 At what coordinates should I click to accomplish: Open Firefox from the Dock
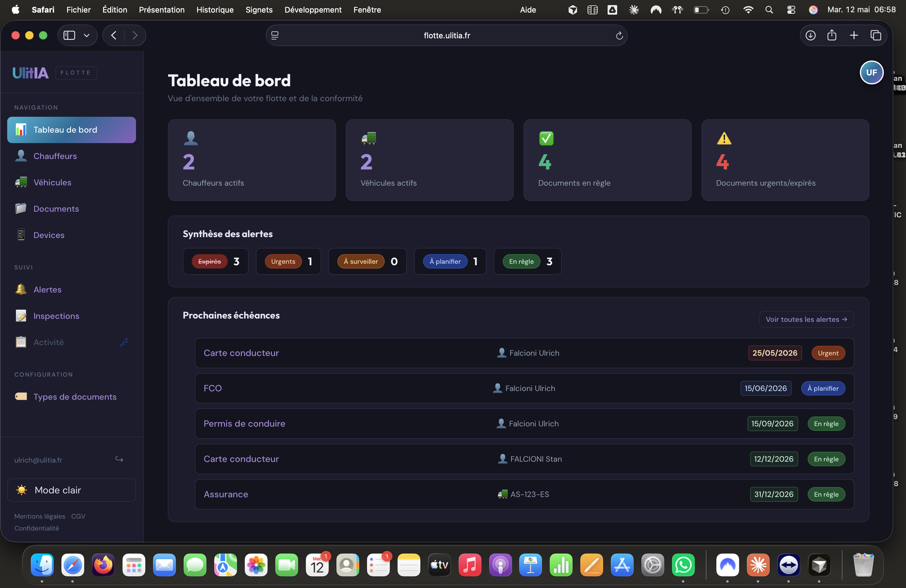(103, 565)
